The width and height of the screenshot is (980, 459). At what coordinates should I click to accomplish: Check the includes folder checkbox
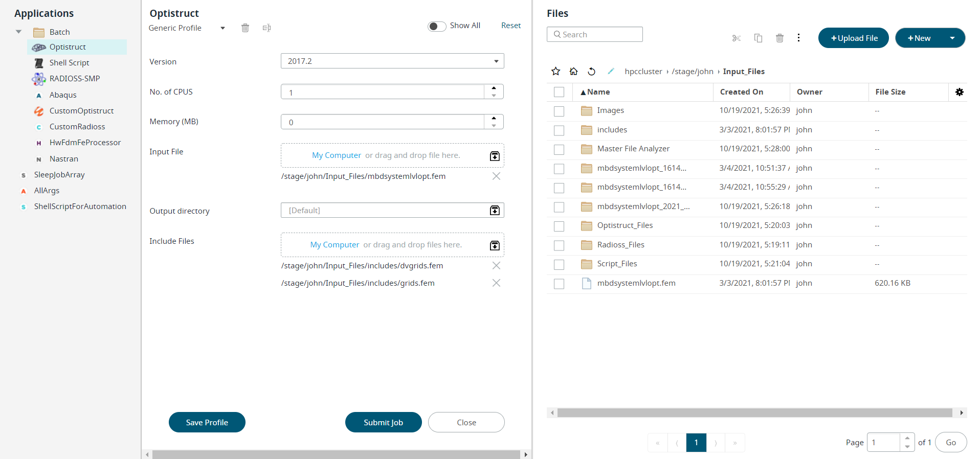pyautogui.click(x=559, y=130)
